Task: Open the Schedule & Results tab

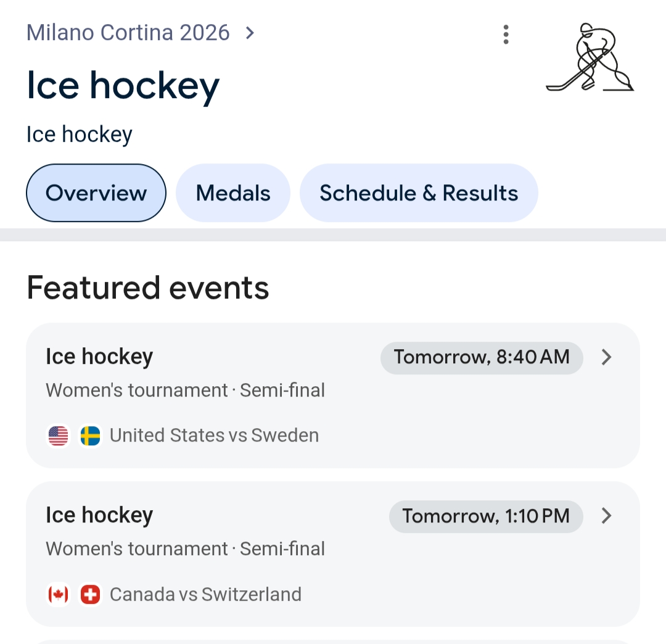Action: pyautogui.click(x=419, y=193)
